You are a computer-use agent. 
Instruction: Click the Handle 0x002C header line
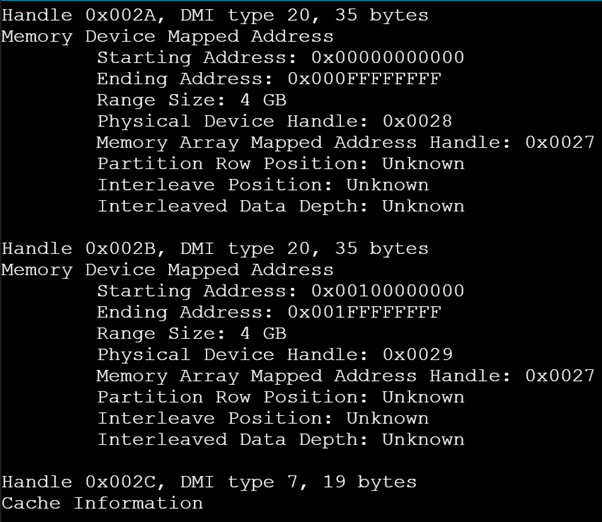pos(208,482)
